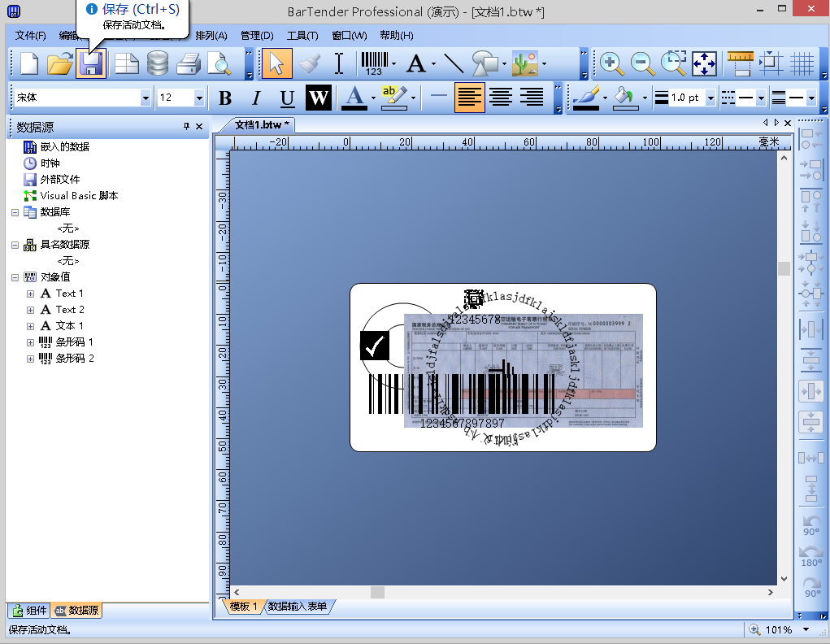The width and height of the screenshot is (830, 644).
Task: Select the 条形码 2 object
Action: point(75,359)
